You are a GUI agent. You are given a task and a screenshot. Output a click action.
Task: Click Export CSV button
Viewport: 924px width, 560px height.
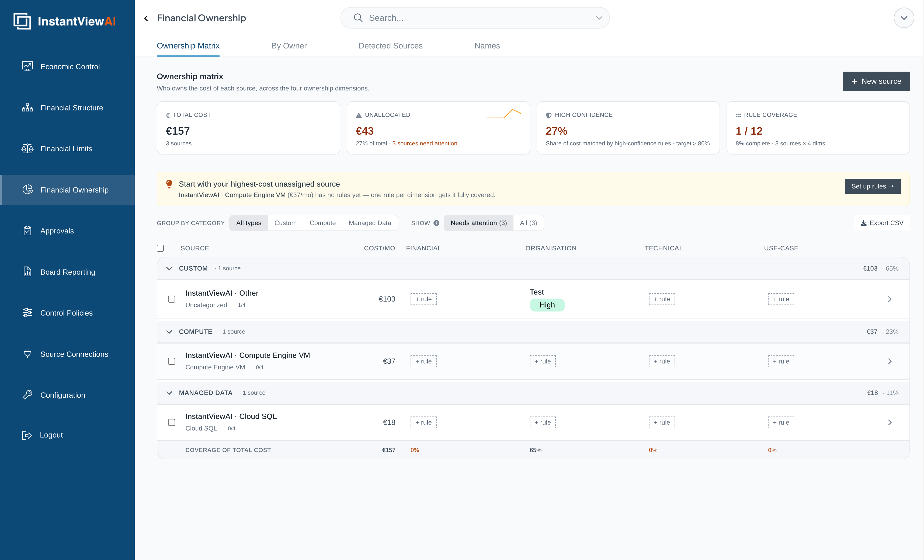[882, 223]
